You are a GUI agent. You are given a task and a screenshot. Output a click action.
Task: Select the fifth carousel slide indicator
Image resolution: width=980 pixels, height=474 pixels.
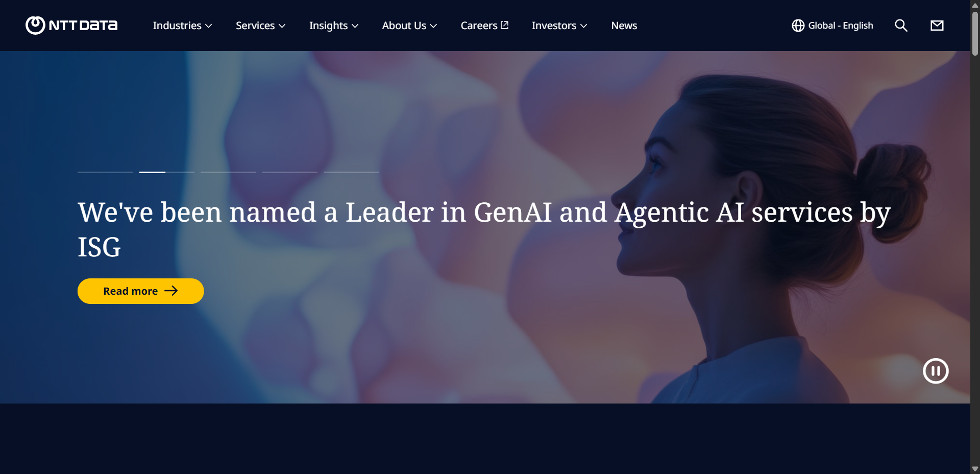352,172
